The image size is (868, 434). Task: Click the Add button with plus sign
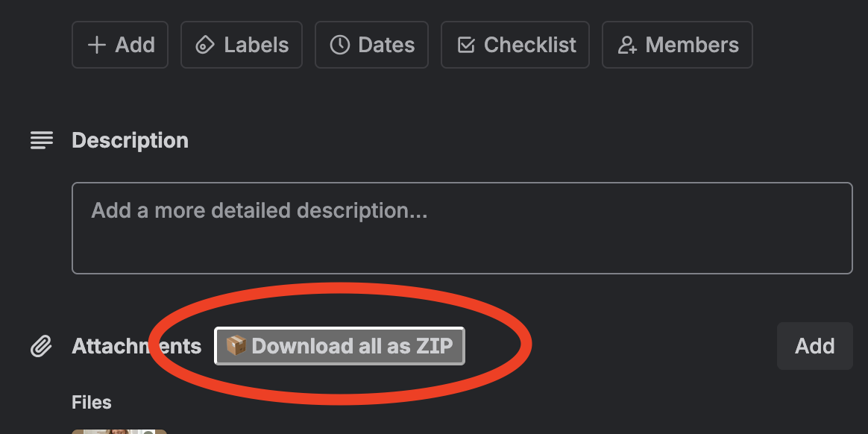(119, 45)
